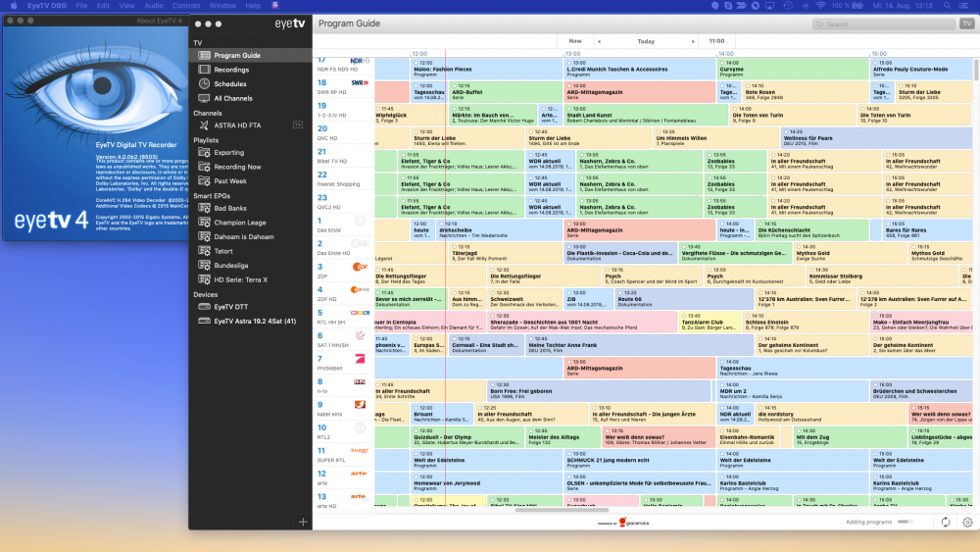
Task: Open ARD-Mittagsmagazin program on ProSieben row
Action: pyautogui.click(x=639, y=368)
